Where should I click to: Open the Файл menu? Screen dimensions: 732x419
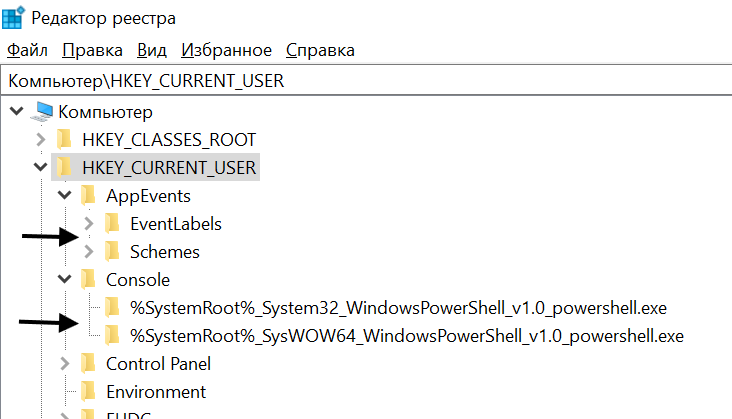pos(27,50)
